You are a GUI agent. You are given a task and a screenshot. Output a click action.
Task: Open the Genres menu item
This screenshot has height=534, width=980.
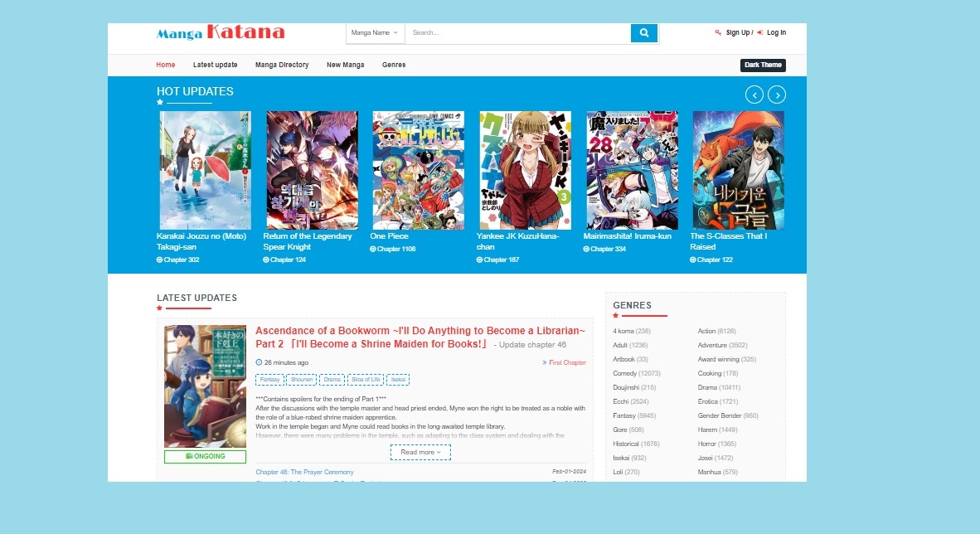tap(394, 65)
